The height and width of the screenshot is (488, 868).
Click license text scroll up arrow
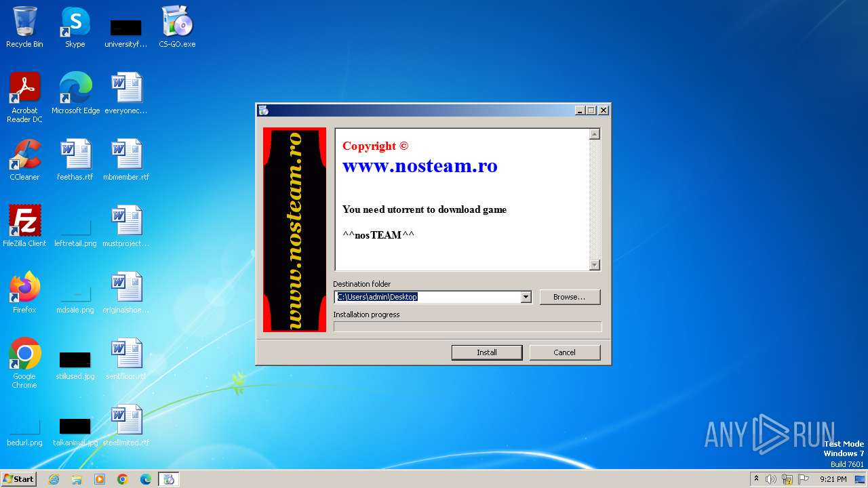pyautogui.click(x=595, y=134)
